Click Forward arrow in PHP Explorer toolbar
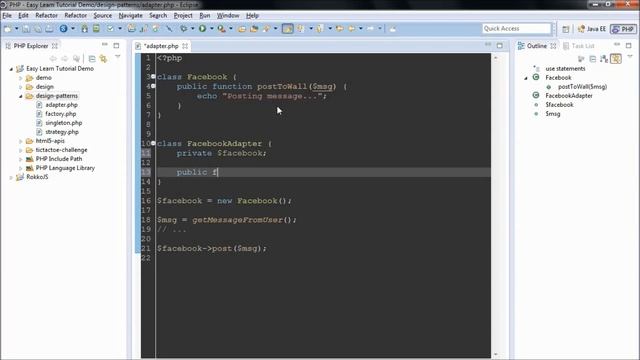This screenshot has height=360, width=640. coord(64,59)
